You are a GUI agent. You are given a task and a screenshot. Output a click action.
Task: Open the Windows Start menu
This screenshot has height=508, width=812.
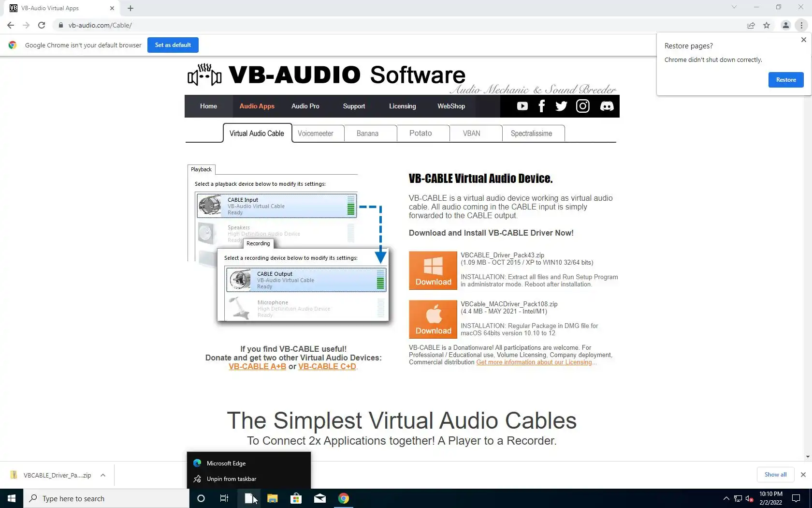(12, 498)
